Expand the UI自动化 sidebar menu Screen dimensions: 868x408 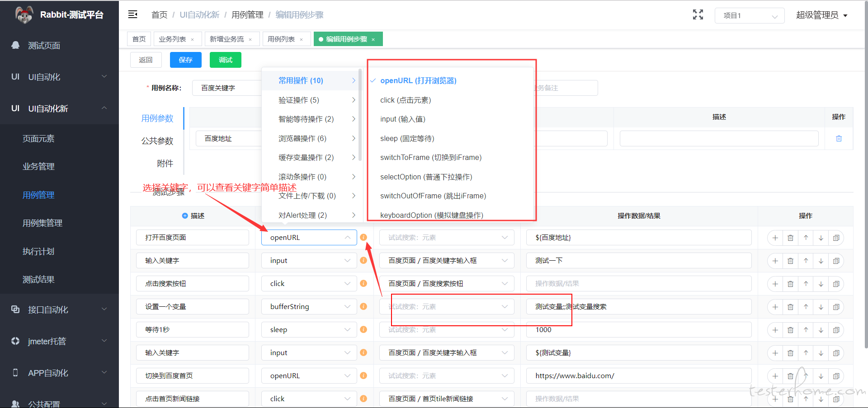pos(59,77)
